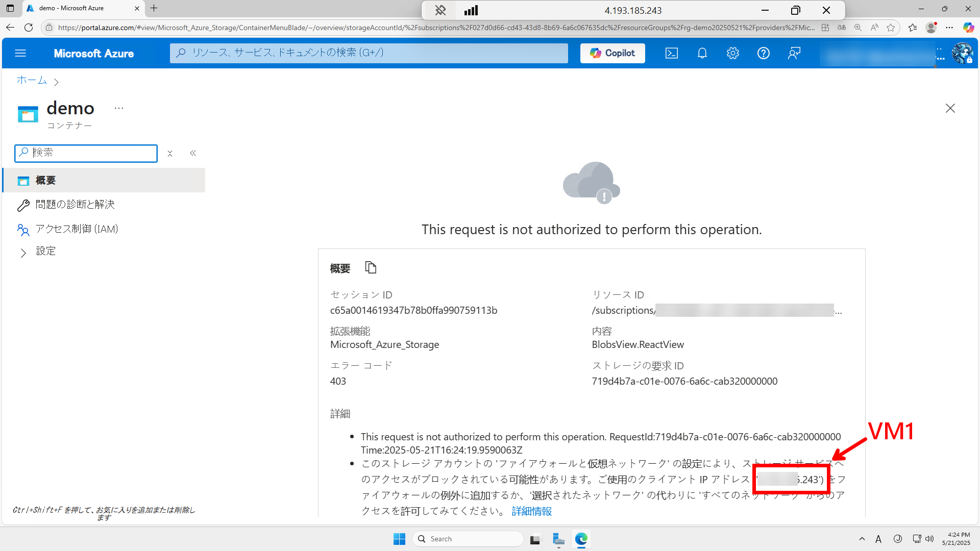The image size is (980, 551).
Task: Click the BlobsView.ReactView value
Action: (638, 344)
